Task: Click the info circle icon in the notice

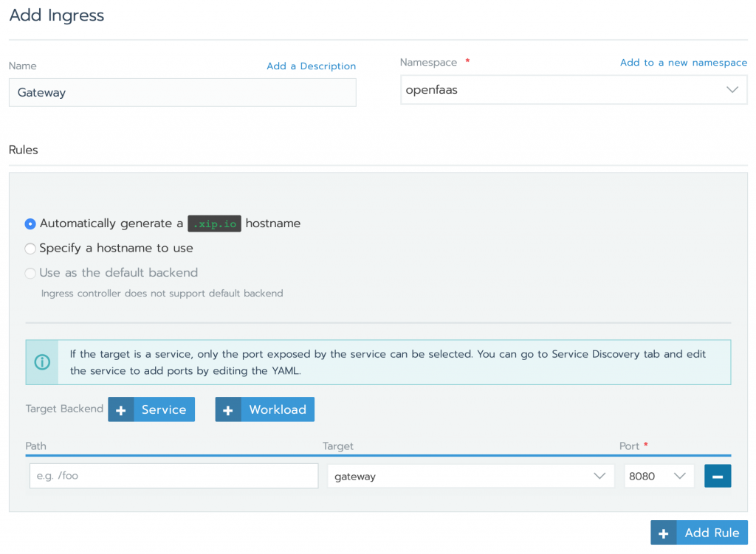Action: [x=43, y=362]
